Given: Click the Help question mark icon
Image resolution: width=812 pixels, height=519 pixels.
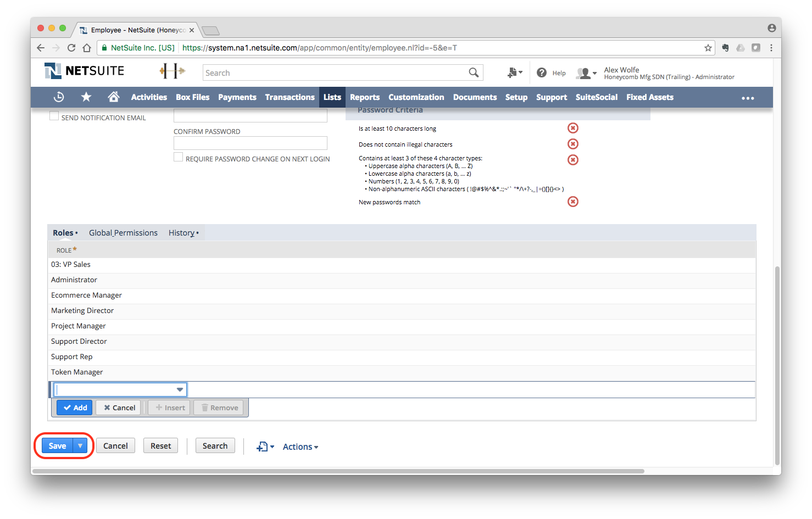Looking at the screenshot, I should [x=542, y=72].
